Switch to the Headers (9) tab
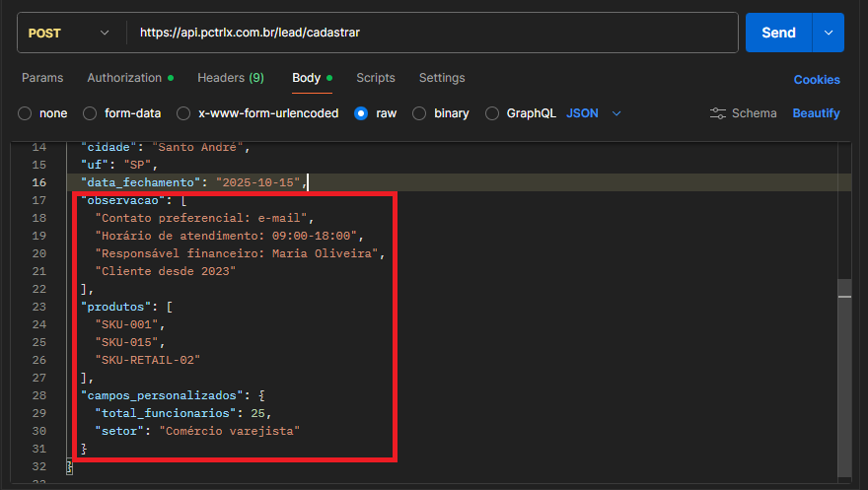The height and width of the screenshot is (490, 868). 230,78
